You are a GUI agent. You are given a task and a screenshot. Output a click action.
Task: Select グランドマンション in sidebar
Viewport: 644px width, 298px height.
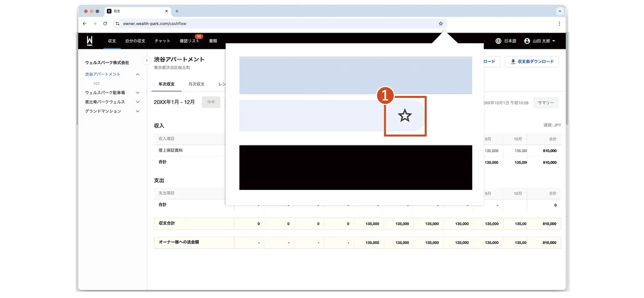pos(103,111)
